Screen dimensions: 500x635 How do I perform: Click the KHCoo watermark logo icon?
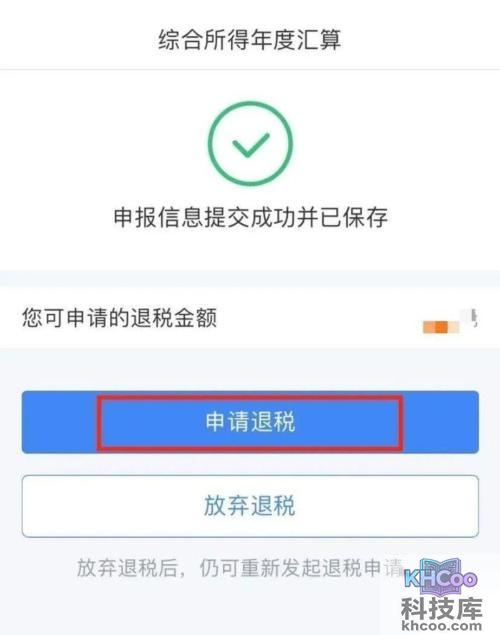(441, 576)
